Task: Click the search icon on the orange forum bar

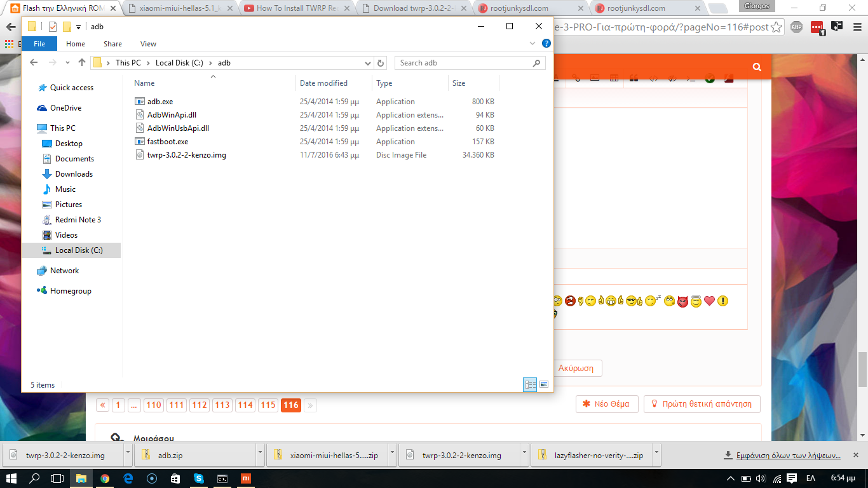Action: pyautogui.click(x=757, y=67)
